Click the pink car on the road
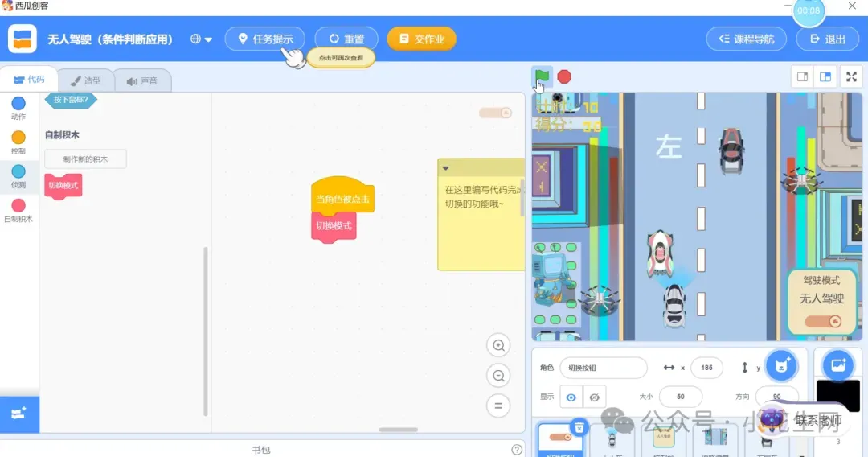This screenshot has width=868, height=457. click(660, 253)
